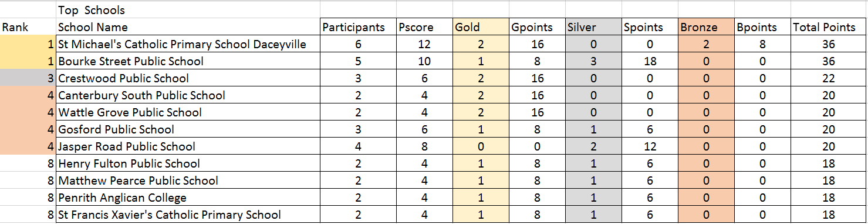Click the Wattle Grove Public School cell
Viewport: 868px width, 224px height.
click(x=188, y=112)
